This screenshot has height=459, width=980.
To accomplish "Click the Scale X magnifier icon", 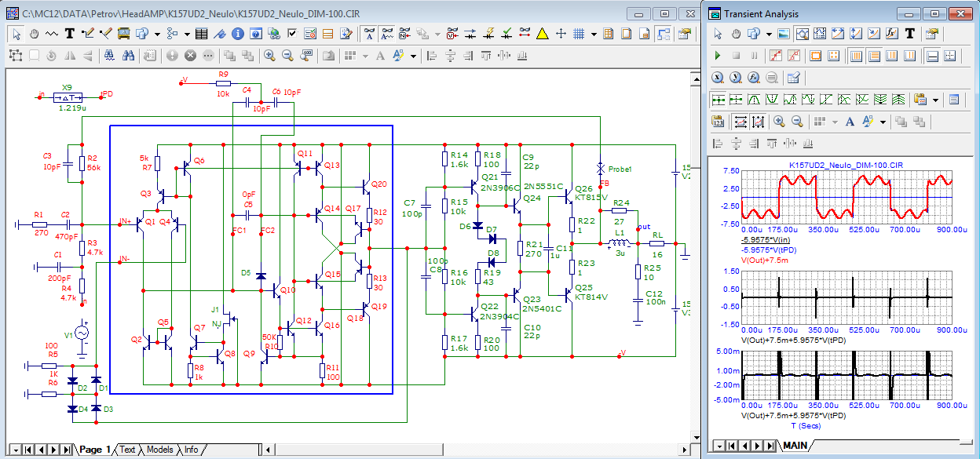I will (718, 78).
